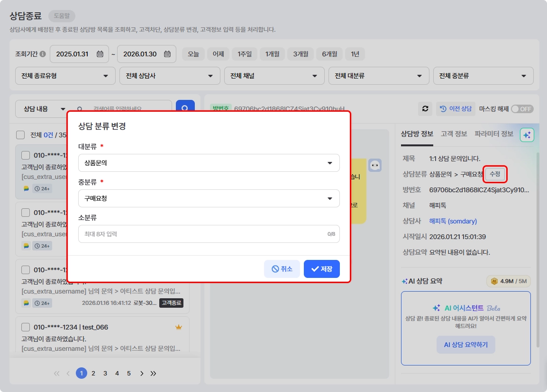Select the 3개월 period button
The height and width of the screenshot is (392, 547).
[x=301, y=54]
